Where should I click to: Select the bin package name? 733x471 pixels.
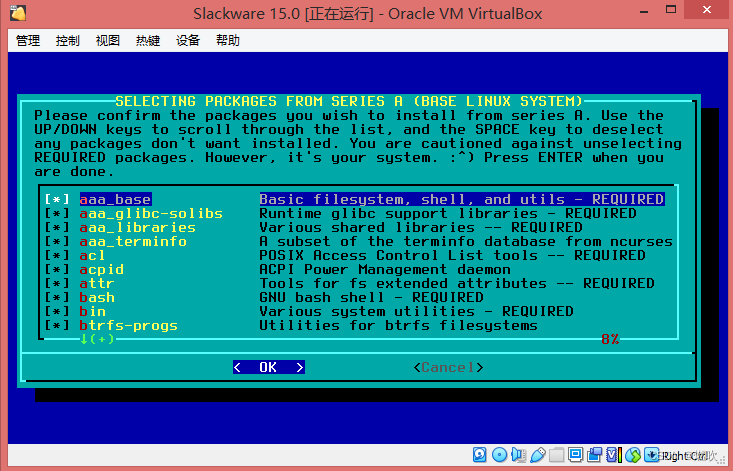click(x=93, y=312)
